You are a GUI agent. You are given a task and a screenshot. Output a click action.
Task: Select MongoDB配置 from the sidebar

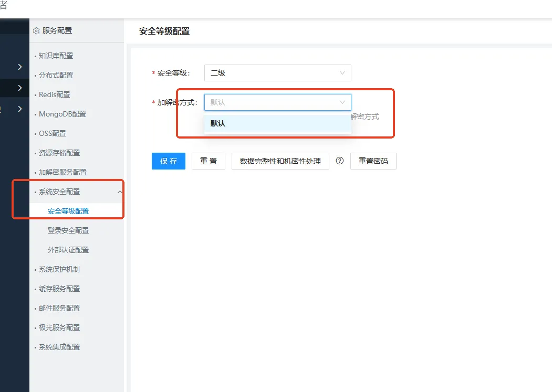62,114
